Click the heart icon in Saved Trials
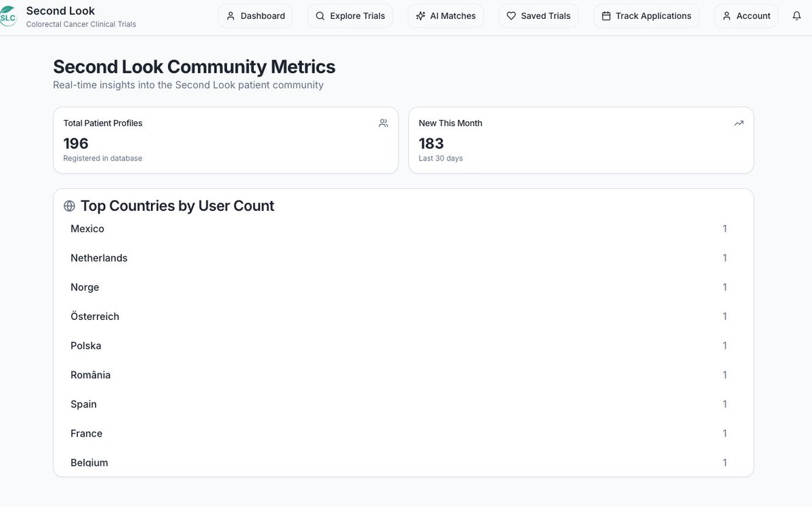Screen dimensions: 812x507 point(511,16)
